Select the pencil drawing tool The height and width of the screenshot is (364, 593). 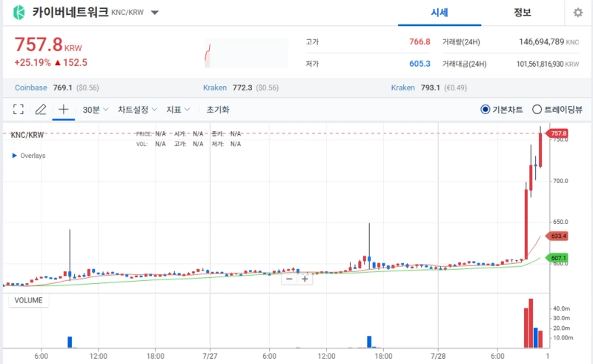click(41, 110)
